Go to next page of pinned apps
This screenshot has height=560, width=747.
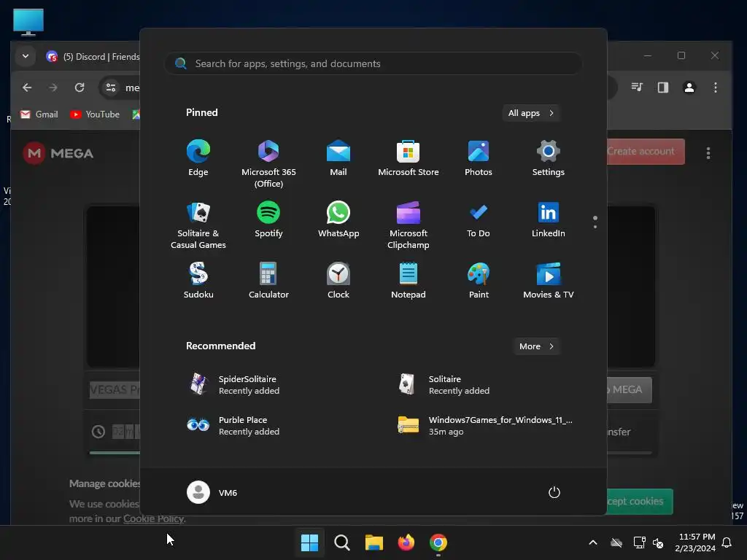(595, 227)
